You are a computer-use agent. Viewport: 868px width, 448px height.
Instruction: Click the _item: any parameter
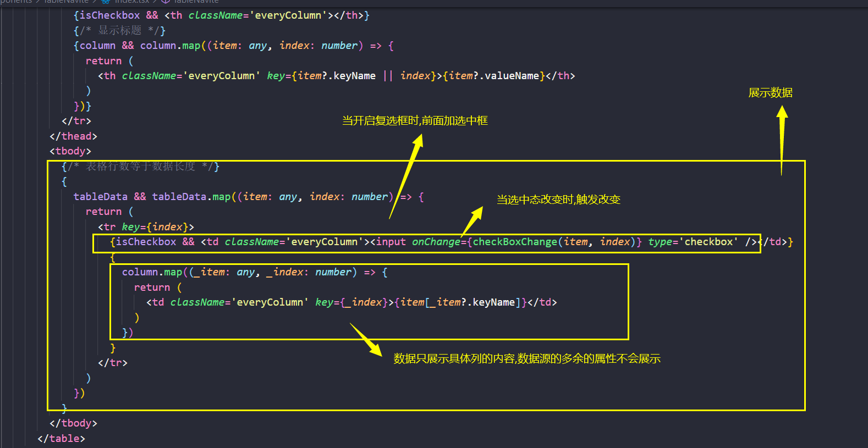[224, 272]
